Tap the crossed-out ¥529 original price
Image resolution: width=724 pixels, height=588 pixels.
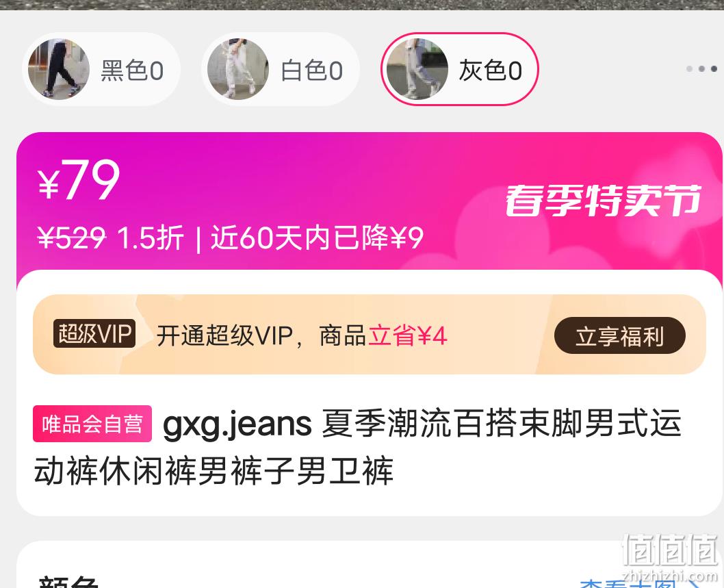point(72,238)
